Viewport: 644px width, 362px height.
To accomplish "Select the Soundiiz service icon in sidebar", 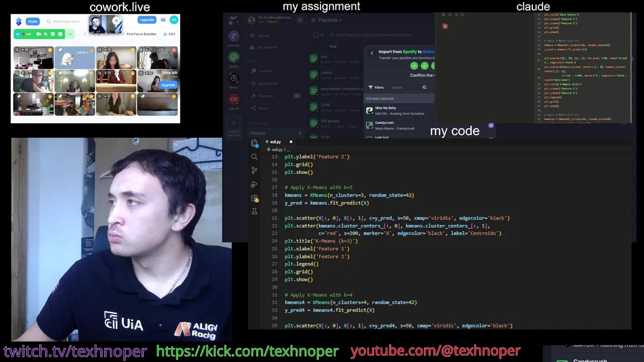I will (x=234, y=36).
